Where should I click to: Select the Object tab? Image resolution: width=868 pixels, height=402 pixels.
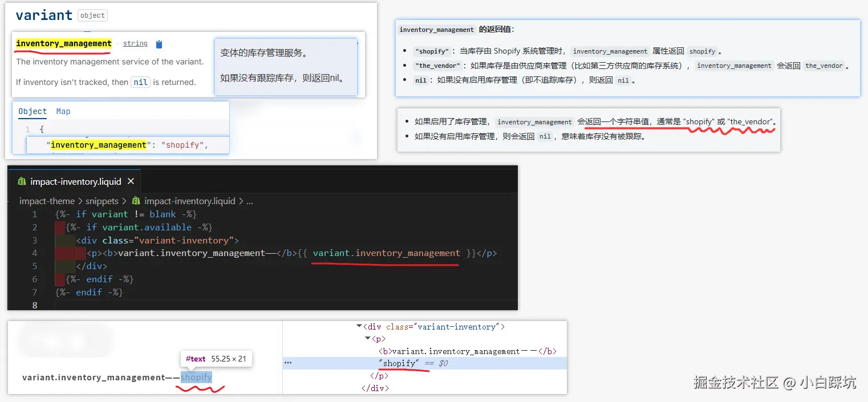[33, 111]
